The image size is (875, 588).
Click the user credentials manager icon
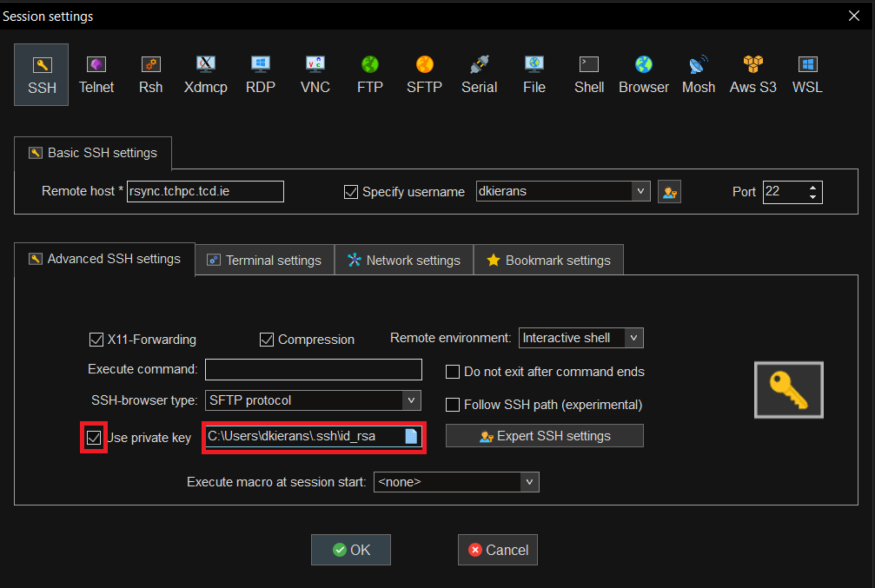click(669, 192)
